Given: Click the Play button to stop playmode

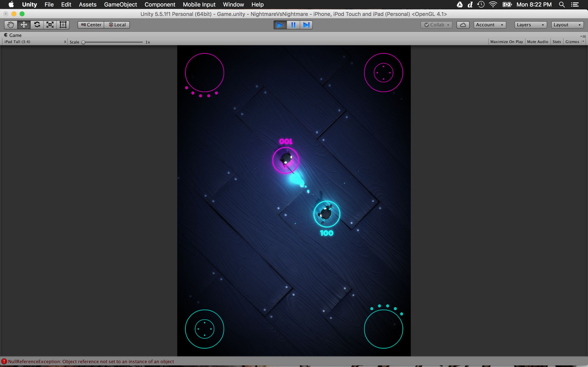Looking at the screenshot, I should point(280,25).
